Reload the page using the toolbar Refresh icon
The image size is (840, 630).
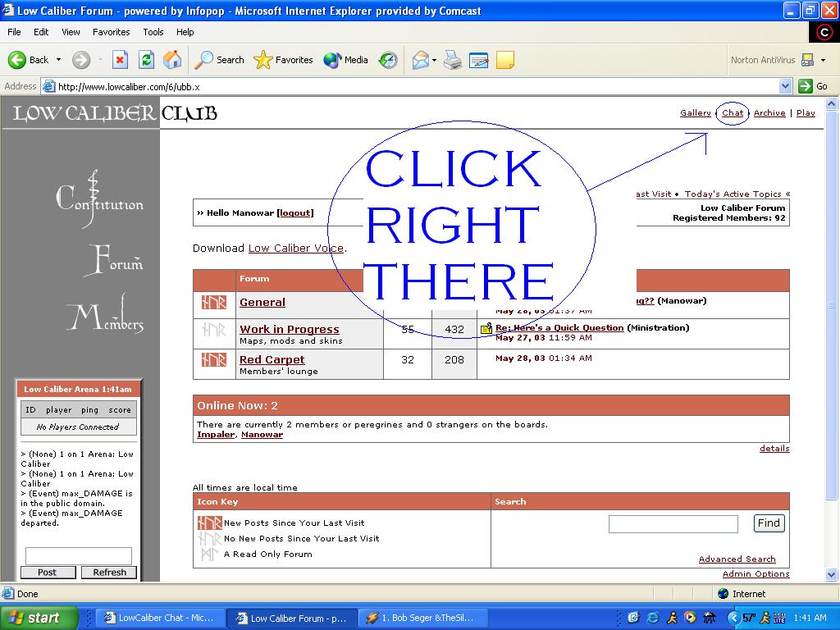pyautogui.click(x=146, y=60)
